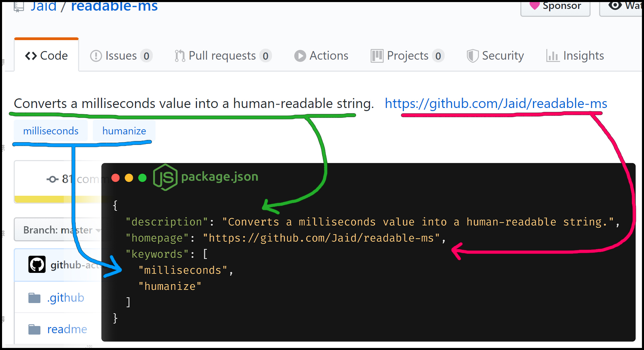Click the package.json title text
The image size is (644, 350).
pyautogui.click(x=220, y=177)
